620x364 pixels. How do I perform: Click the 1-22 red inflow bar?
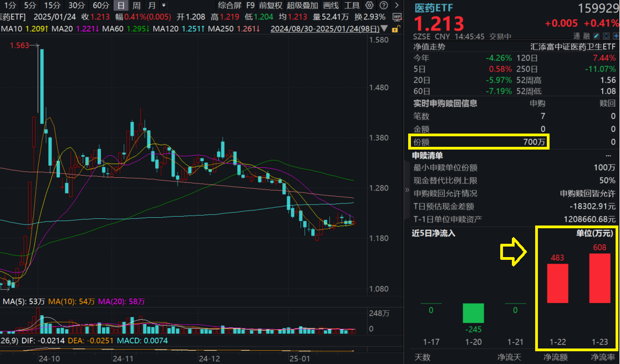[x=557, y=283]
